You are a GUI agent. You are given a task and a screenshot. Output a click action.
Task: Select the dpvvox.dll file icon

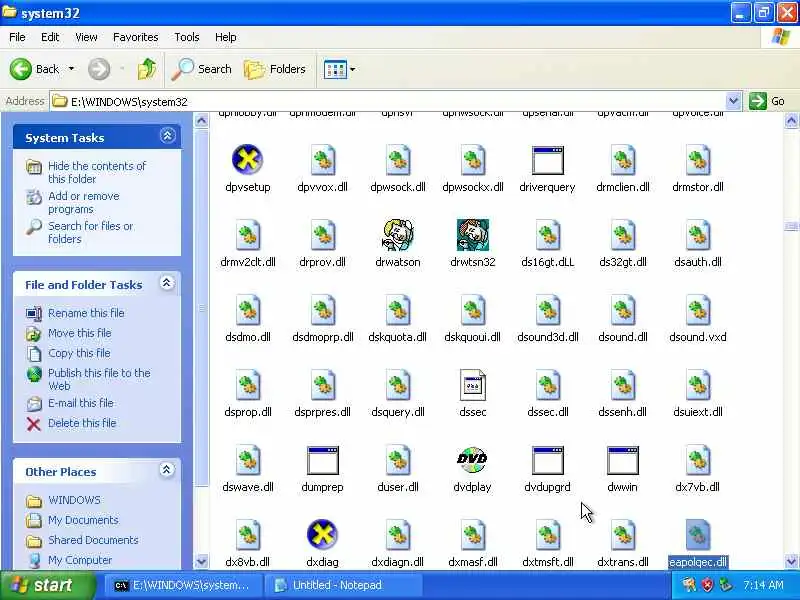coord(322,160)
